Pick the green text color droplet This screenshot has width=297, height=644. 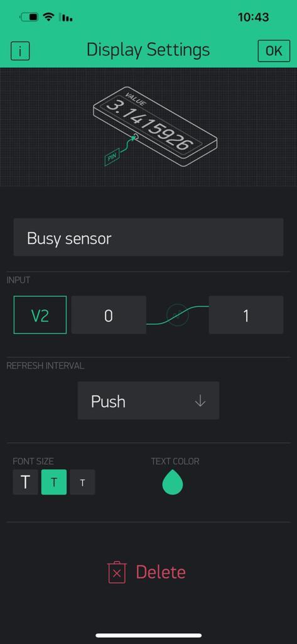point(173,482)
